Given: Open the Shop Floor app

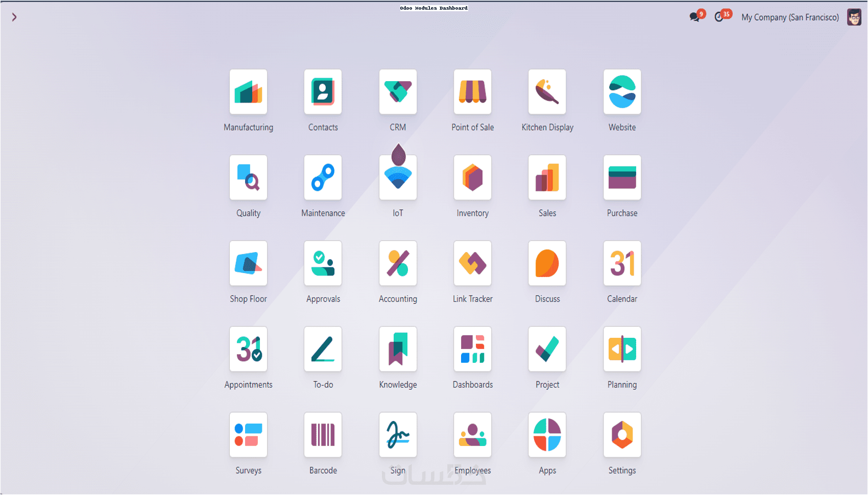Looking at the screenshot, I should (x=248, y=263).
